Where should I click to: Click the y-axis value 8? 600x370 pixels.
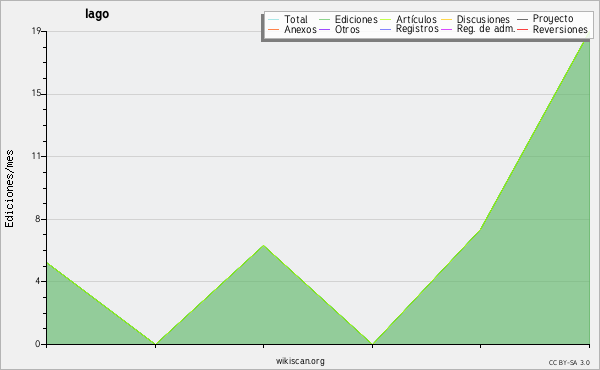(38, 219)
